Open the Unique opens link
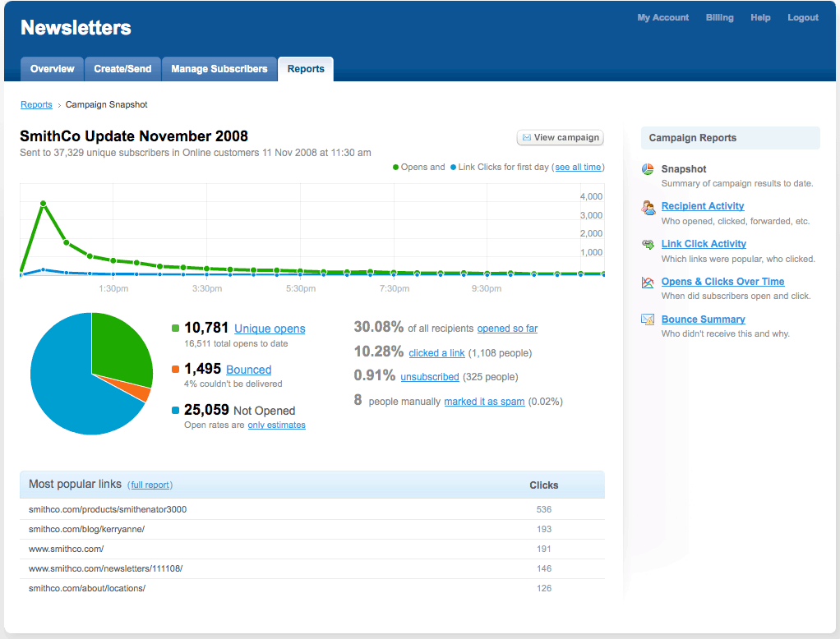The height and width of the screenshot is (639, 840). coord(270,329)
